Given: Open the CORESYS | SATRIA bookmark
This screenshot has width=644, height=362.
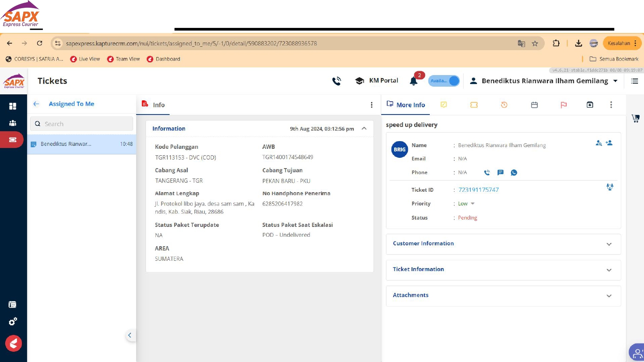Looking at the screenshot, I should pyautogui.click(x=34, y=59).
